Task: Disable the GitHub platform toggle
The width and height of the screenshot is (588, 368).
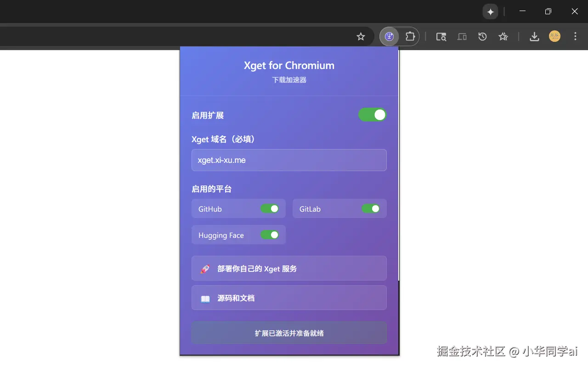Action: pos(270,209)
